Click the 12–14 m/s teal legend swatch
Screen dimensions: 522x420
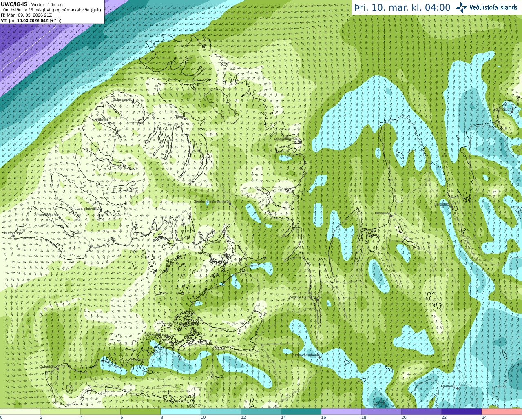click(261, 411)
